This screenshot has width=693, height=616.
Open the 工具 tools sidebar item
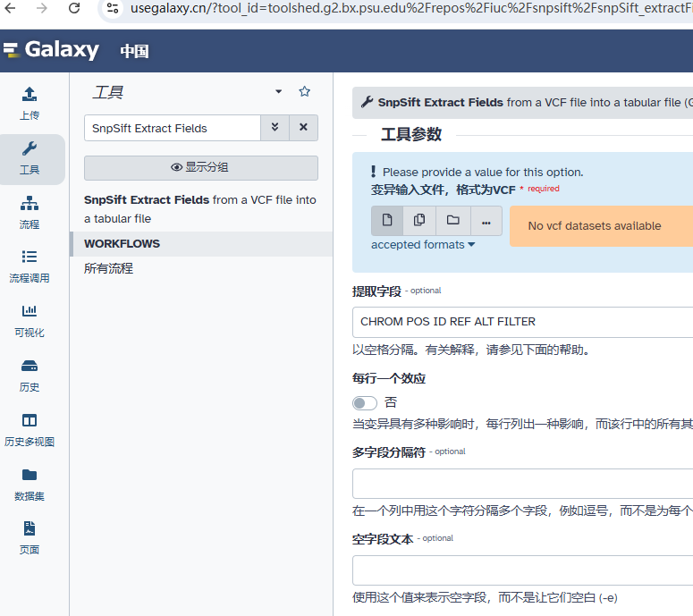pyautogui.click(x=30, y=158)
